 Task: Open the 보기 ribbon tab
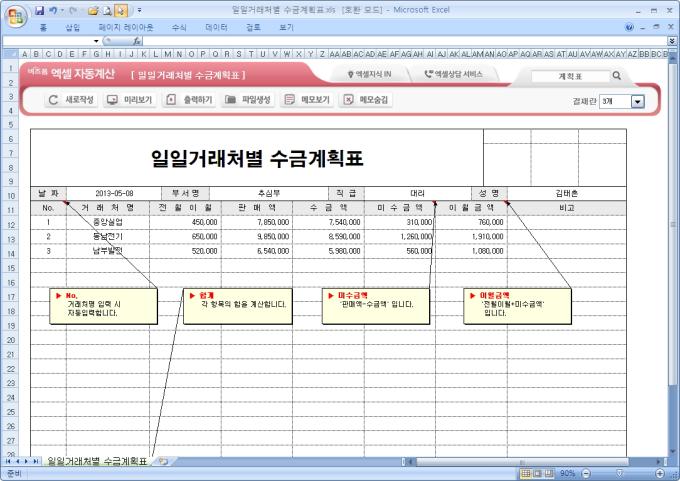(x=286, y=27)
